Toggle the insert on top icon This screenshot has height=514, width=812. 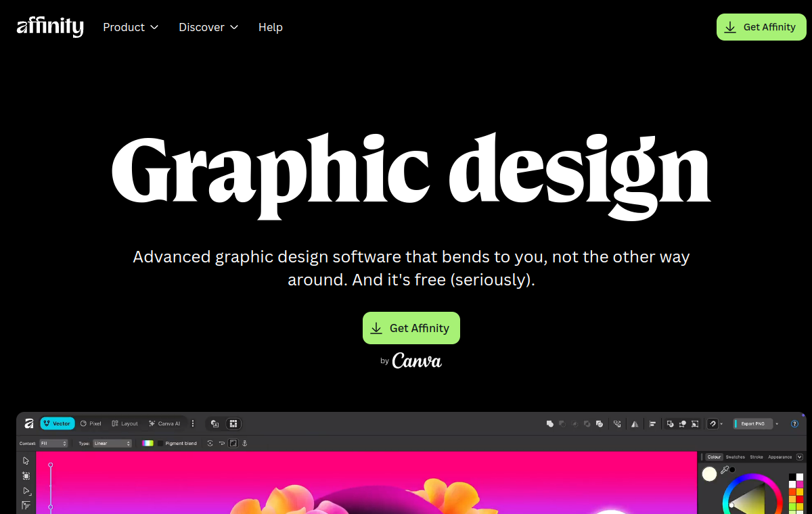pyautogui.click(x=683, y=423)
